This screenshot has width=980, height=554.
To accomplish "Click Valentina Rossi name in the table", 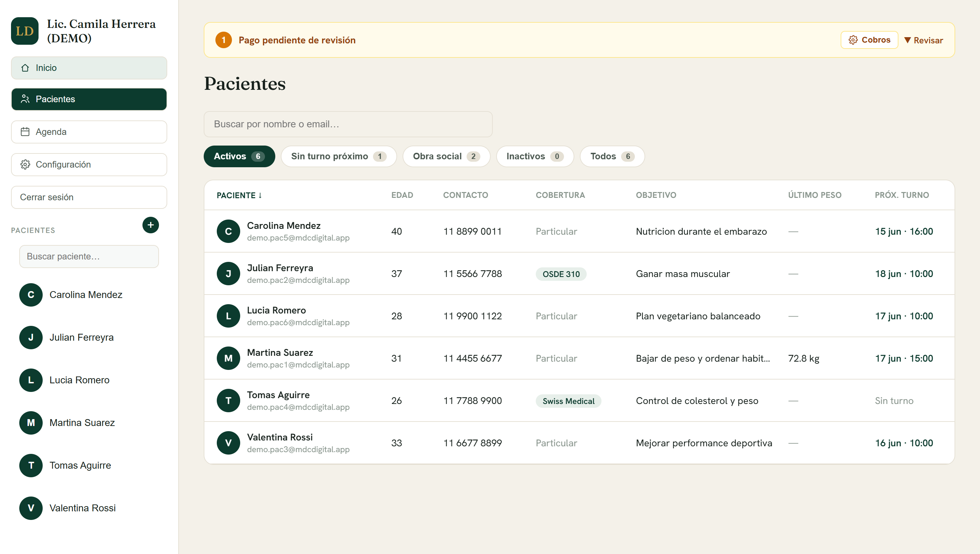I will (x=280, y=437).
